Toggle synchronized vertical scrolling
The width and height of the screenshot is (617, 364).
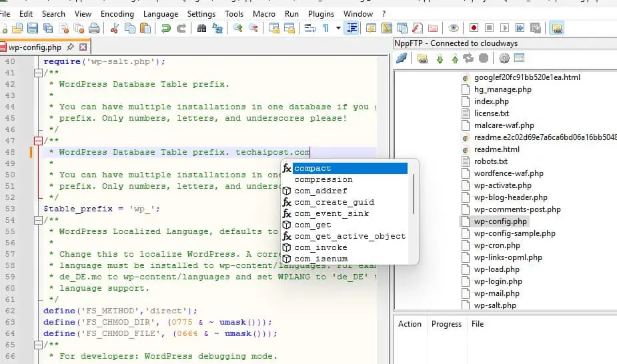tap(274, 28)
